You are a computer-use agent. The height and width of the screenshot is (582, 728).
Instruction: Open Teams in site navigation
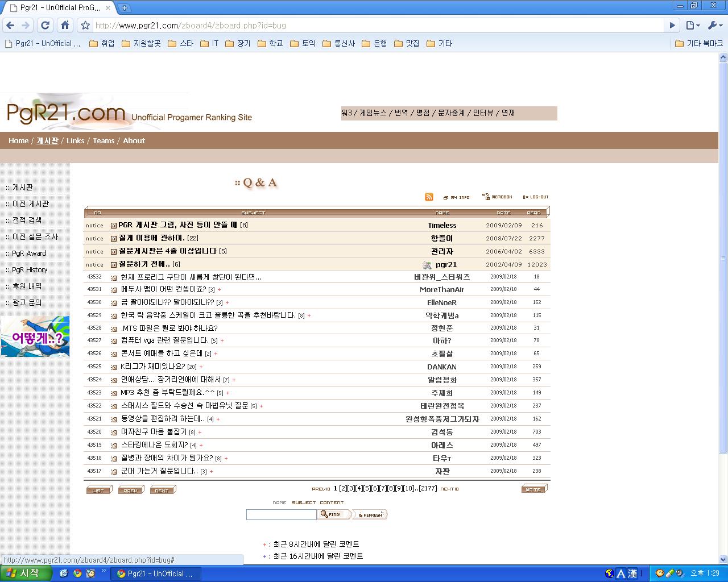click(104, 140)
